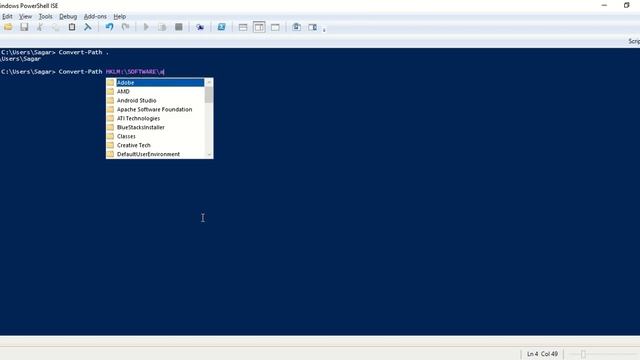Open new remote PowerShell tab icon
Image resolution: width=640 pixels, height=360 pixels.
point(200,27)
